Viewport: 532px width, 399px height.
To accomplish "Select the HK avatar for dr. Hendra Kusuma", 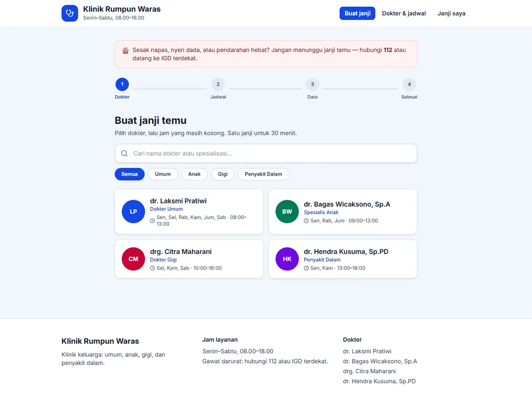I will (x=287, y=259).
